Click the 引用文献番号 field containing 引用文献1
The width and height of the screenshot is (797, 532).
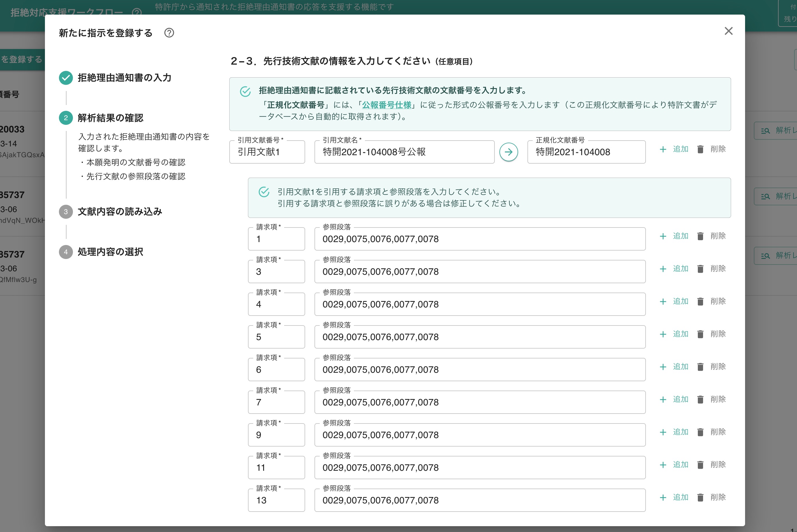(267, 152)
